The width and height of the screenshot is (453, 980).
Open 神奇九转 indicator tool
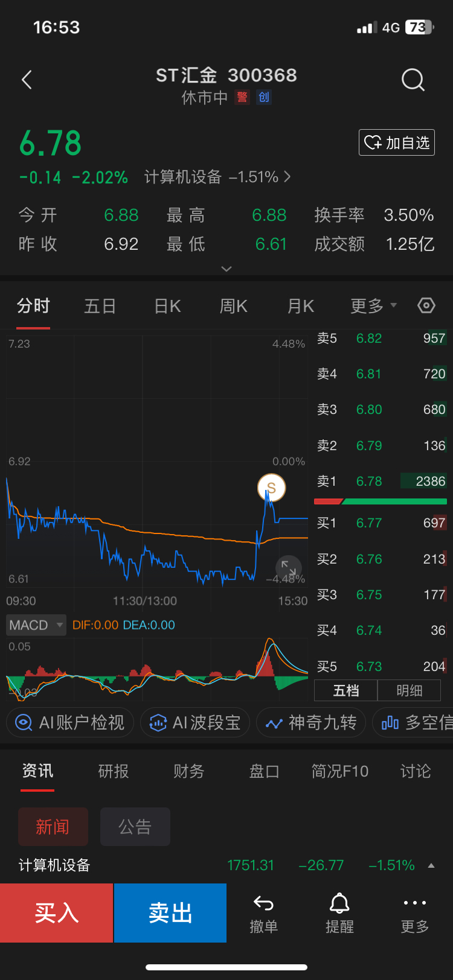click(311, 722)
